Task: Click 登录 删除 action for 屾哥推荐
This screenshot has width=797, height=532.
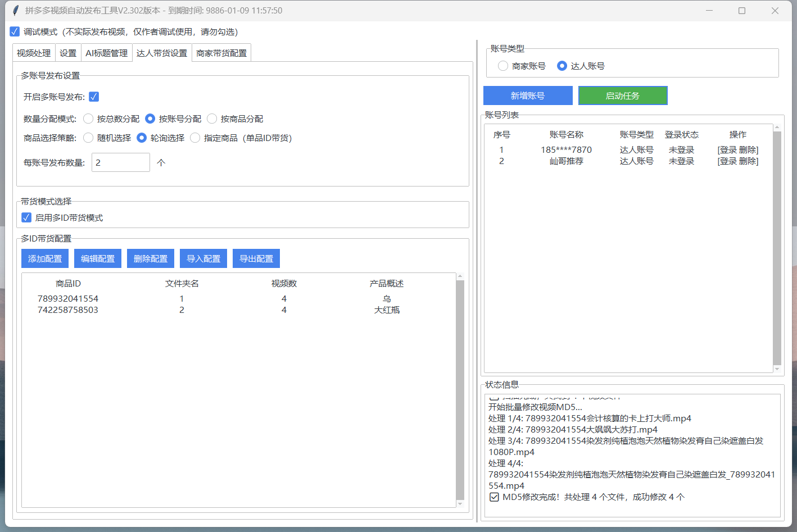Action: tap(738, 161)
